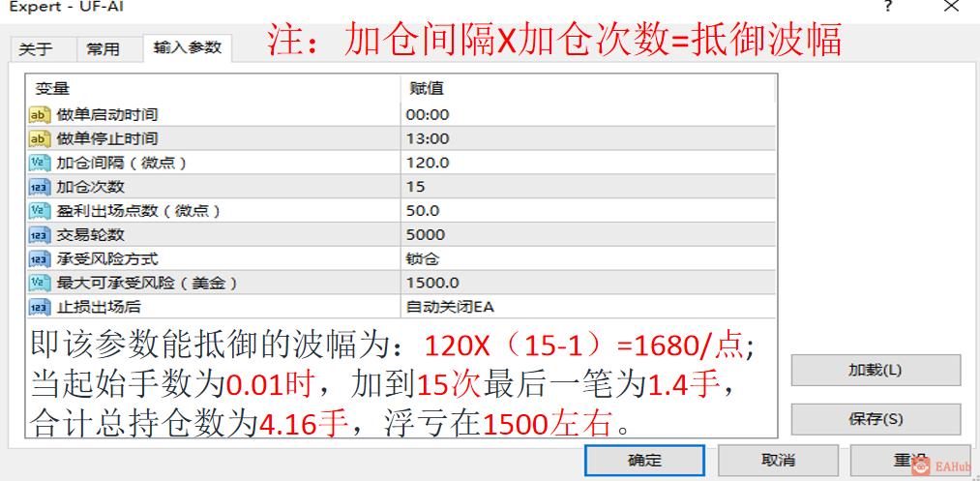
Task: Open the help question mark in title bar
Action: click(x=887, y=7)
